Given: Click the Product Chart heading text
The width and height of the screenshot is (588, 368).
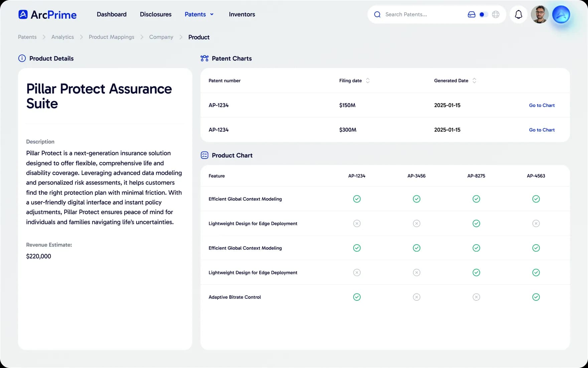Looking at the screenshot, I should [232, 155].
